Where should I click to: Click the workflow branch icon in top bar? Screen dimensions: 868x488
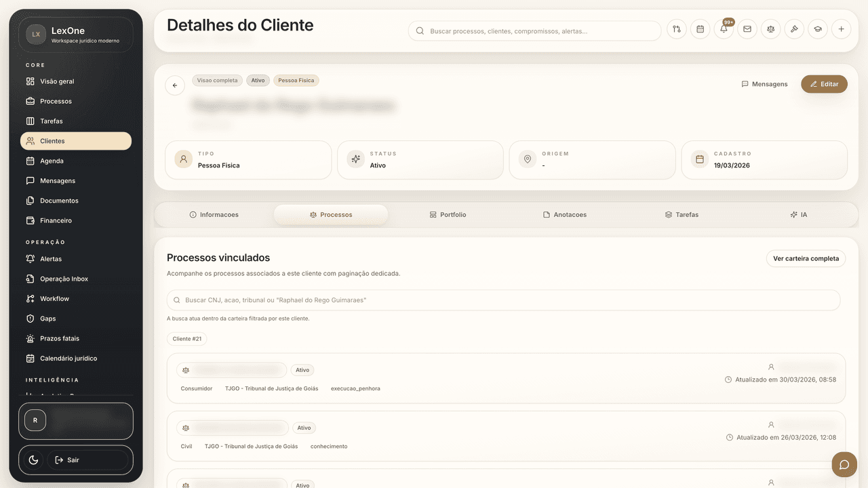pyautogui.click(x=676, y=29)
